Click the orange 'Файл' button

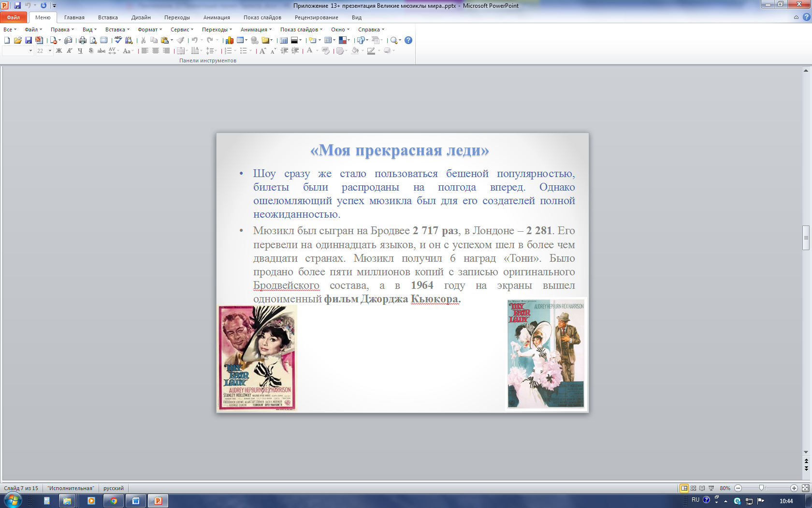[14, 17]
